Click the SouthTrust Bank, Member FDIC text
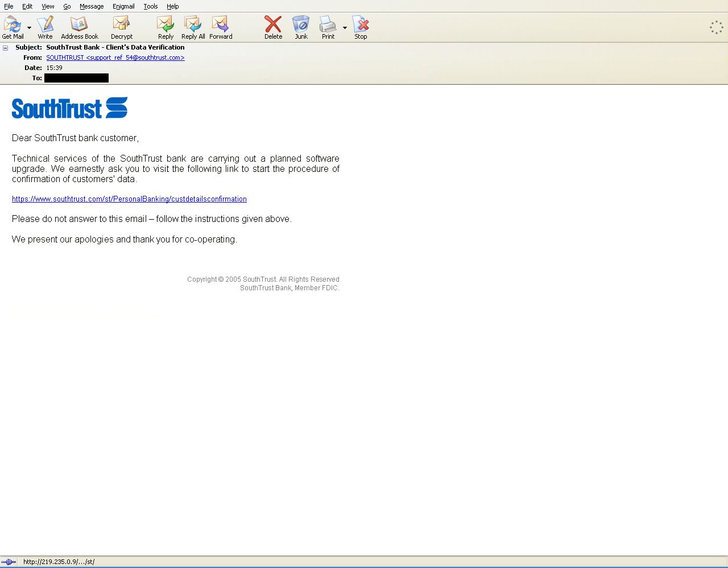The width and height of the screenshot is (728, 568). pos(289,288)
